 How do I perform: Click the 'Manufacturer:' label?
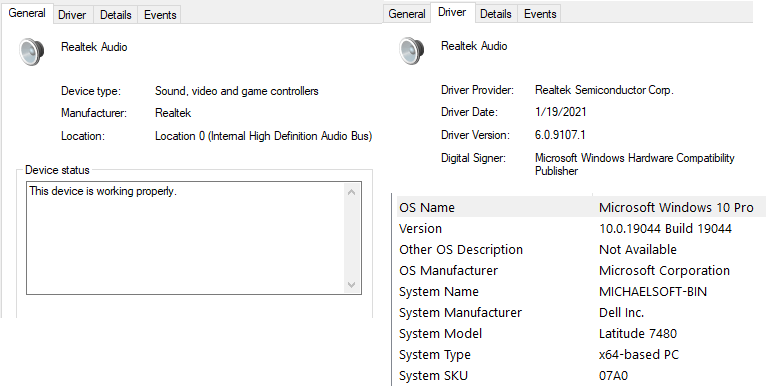pyautogui.click(x=94, y=113)
